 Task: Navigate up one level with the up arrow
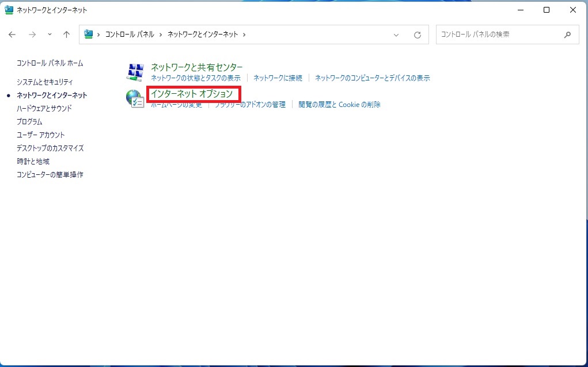(66, 35)
